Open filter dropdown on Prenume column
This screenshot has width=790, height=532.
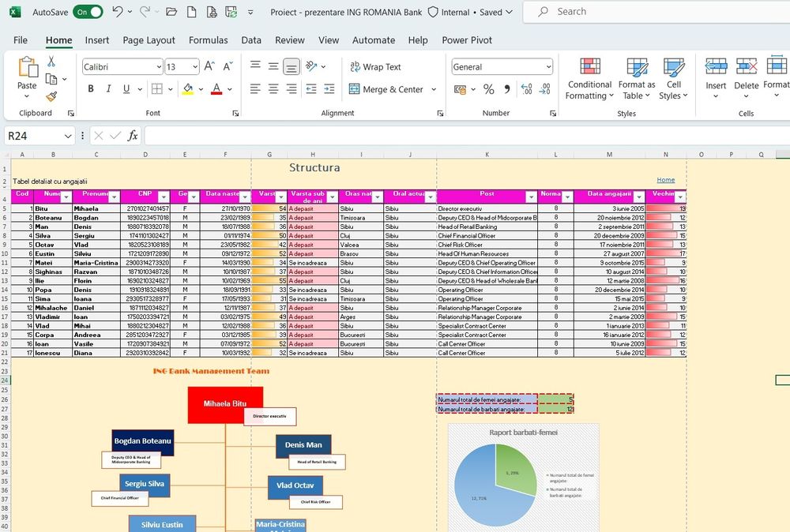pyautogui.click(x=114, y=197)
